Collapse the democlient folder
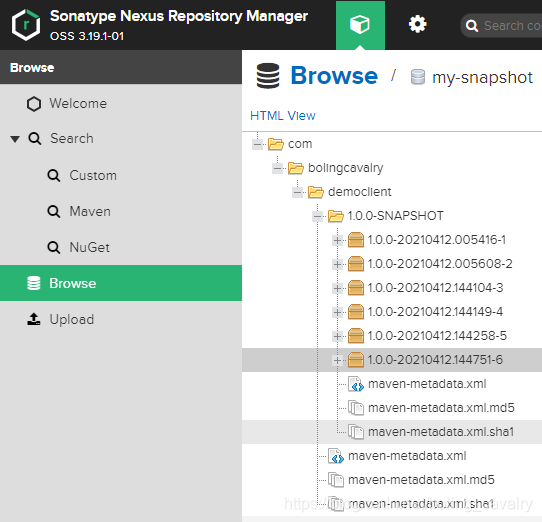542x522 pixels. point(298,192)
